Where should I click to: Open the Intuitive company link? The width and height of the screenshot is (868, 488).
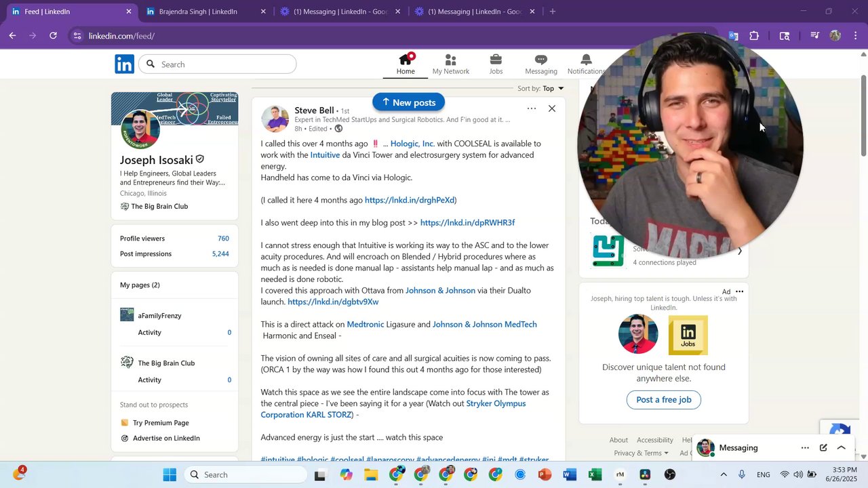pyautogui.click(x=325, y=155)
